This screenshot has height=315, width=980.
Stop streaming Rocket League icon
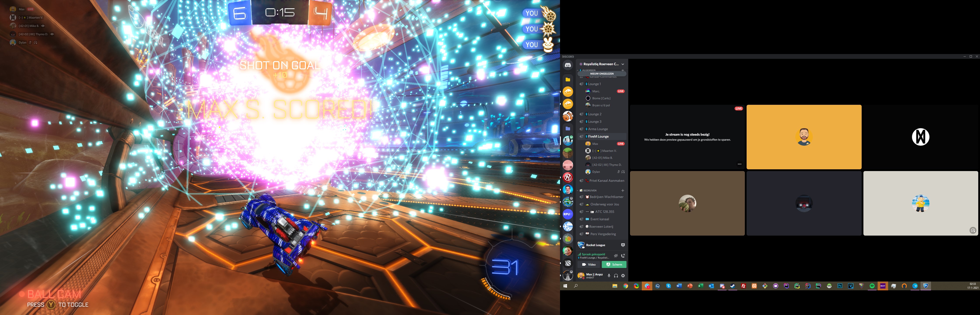[x=623, y=245]
